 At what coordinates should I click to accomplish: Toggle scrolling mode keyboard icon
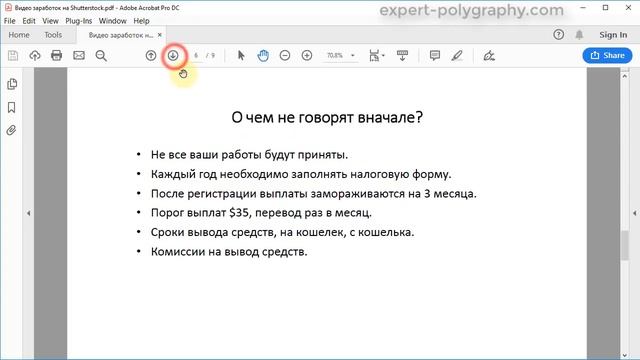coord(402,56)
